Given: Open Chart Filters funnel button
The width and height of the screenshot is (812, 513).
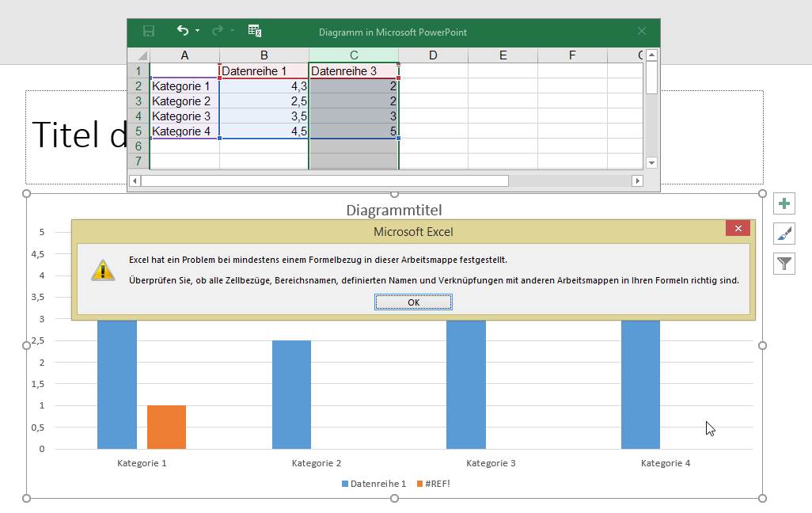Looking at the screenshot, I should (x=784, y=264).
